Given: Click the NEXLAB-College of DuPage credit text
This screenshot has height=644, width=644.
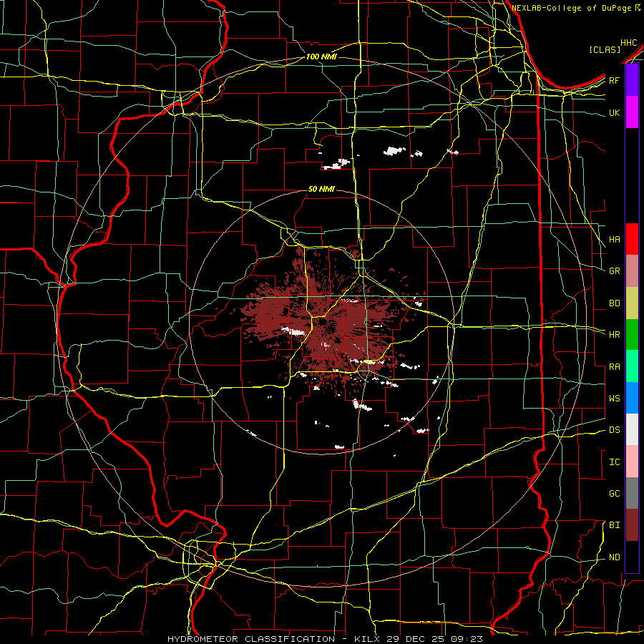Looking at the screenshot, I should 572,8.
